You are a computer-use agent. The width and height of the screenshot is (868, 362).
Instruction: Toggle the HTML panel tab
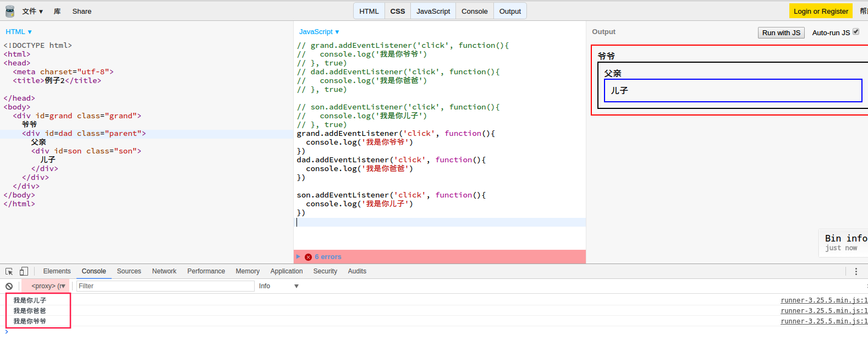pyautogui.click(x=369, y=11)
